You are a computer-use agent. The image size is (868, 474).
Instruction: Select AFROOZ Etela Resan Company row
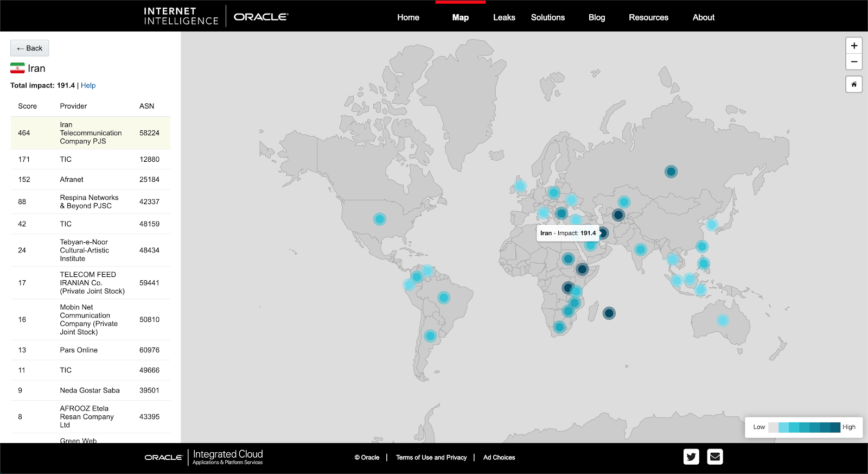91,417
